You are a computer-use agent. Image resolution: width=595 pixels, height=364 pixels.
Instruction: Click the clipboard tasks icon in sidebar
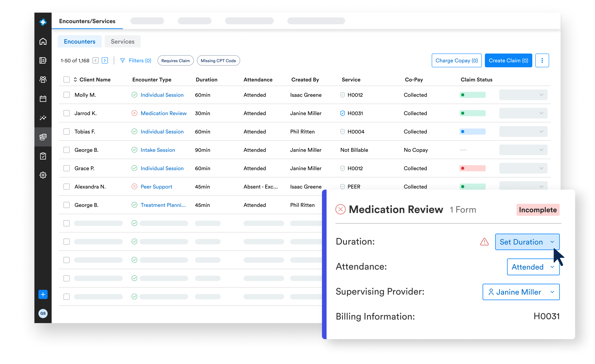[43, 156]
